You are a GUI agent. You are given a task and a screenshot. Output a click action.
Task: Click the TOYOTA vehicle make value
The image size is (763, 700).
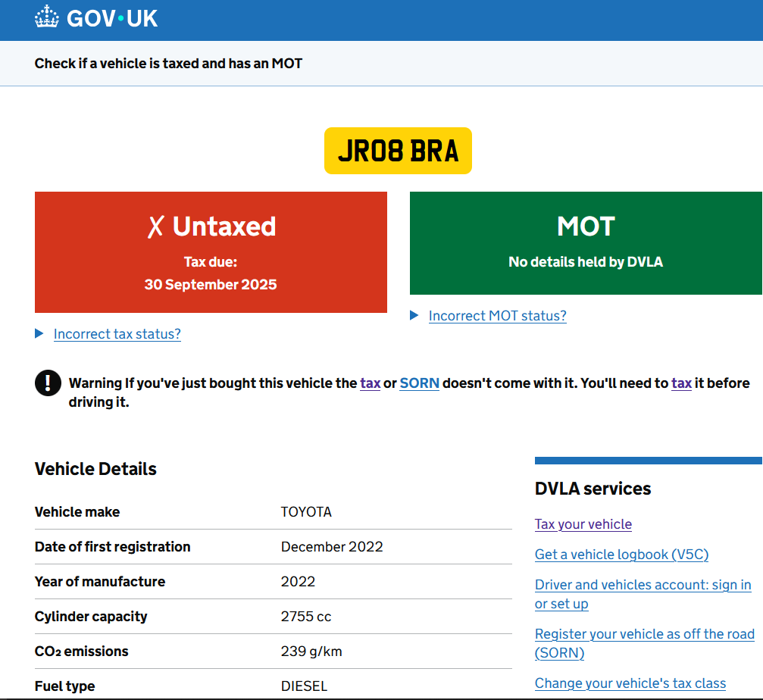pos(306,512)
